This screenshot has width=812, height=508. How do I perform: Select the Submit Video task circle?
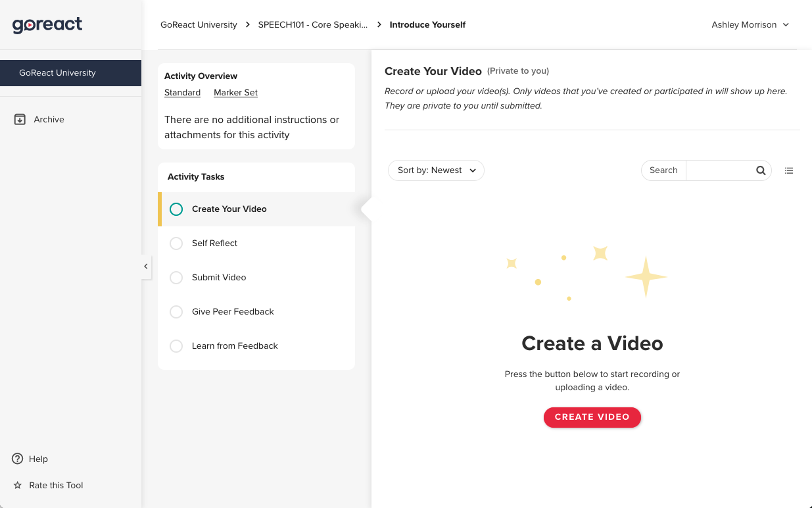[x=176, y=278]
